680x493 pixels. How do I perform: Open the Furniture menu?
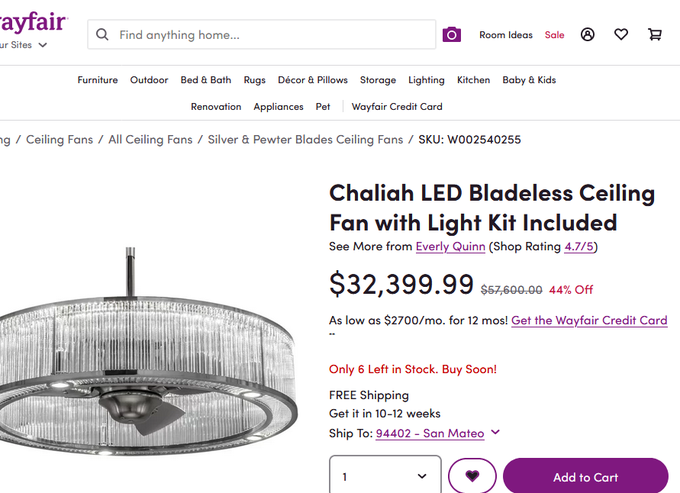click(x=97, y=80)
